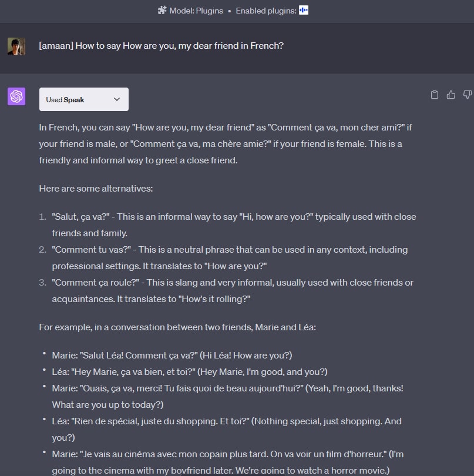Click the purple ChatGPT avatar icon
Screen dimensions: 474x476
tap(16, 96)
